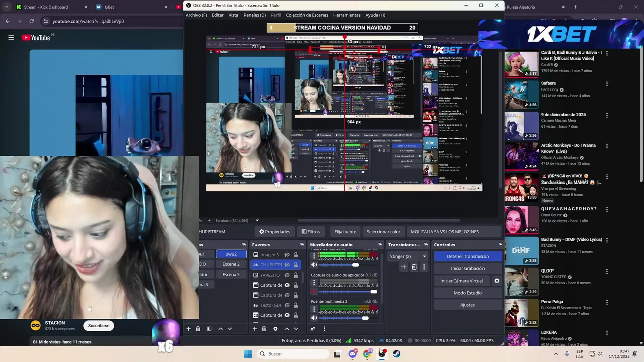Show the Imagen 3 source
Viewport: 644px width, 362px height.
point(287,255)
